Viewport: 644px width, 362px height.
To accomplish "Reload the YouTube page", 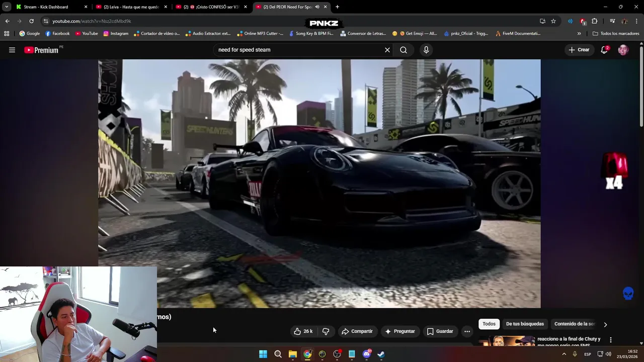I will pyautogui.click(x=31, y=21).
